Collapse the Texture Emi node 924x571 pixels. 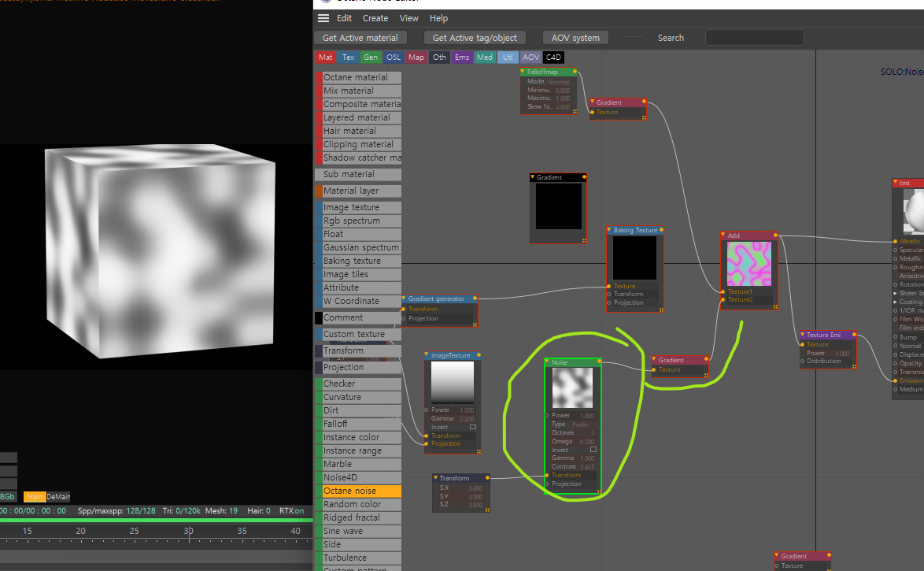point(803,335)
